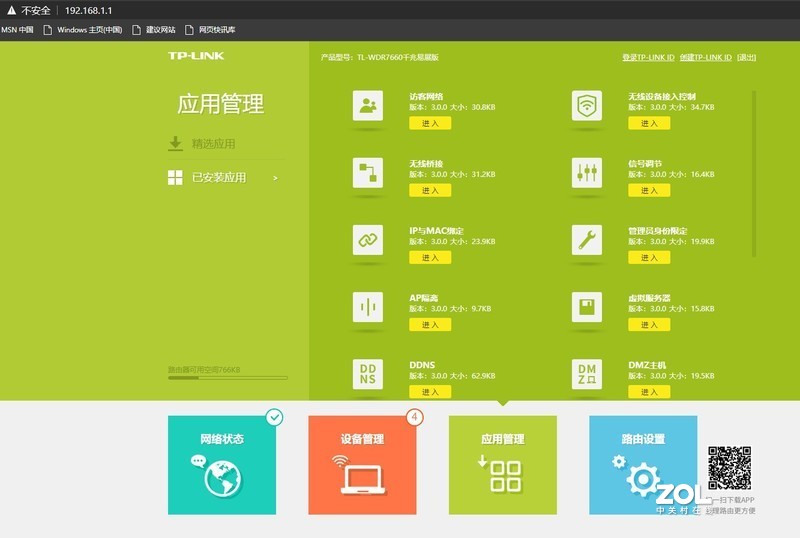Click 进入 button for 信号调节
The image size is (800, 538).
tap(649, 190)
